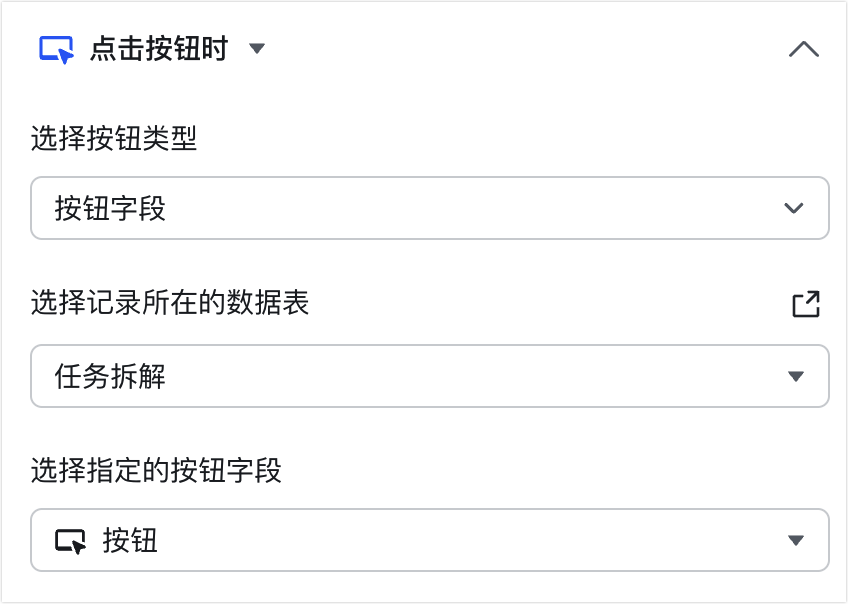Image resolution: width=848 pixels, height=604 pixels.
Task: Open the 任务拆解 data table selector
Action: pyautogui.click(x=430, y=376)
